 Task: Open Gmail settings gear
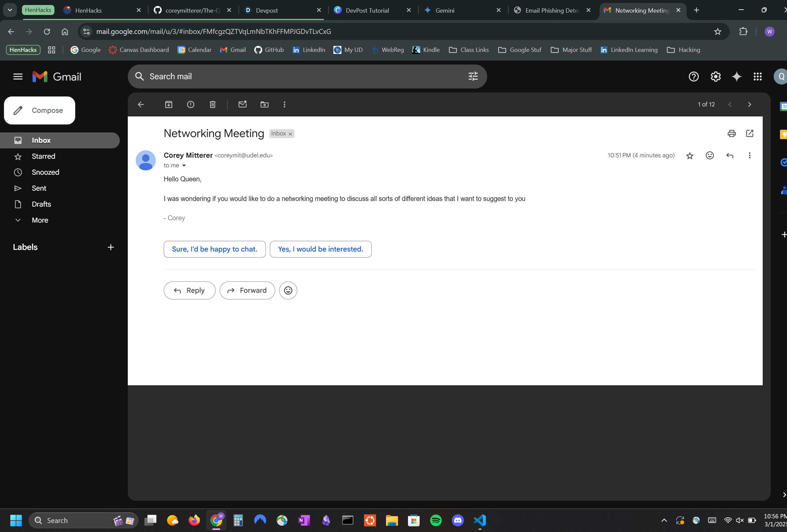[715, 77]
